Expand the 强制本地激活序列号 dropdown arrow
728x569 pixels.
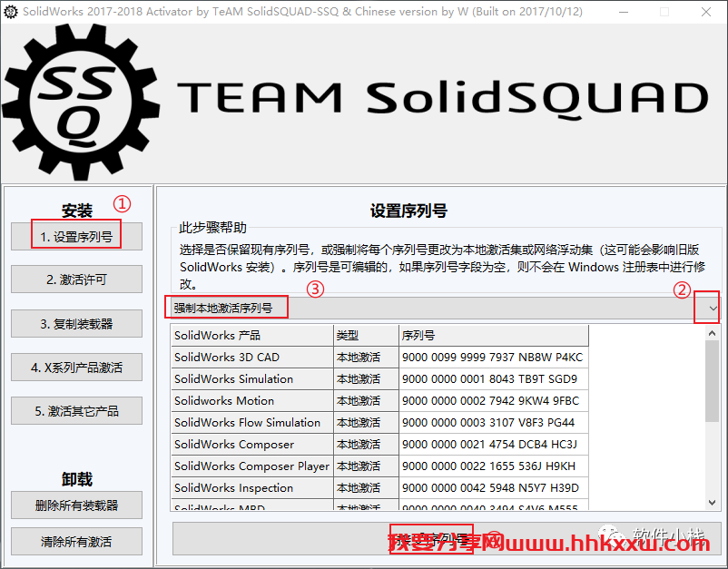point(713,309)
